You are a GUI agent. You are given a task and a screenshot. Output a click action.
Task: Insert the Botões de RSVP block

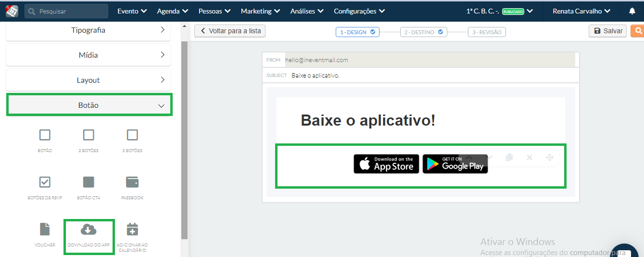(45, 188)
